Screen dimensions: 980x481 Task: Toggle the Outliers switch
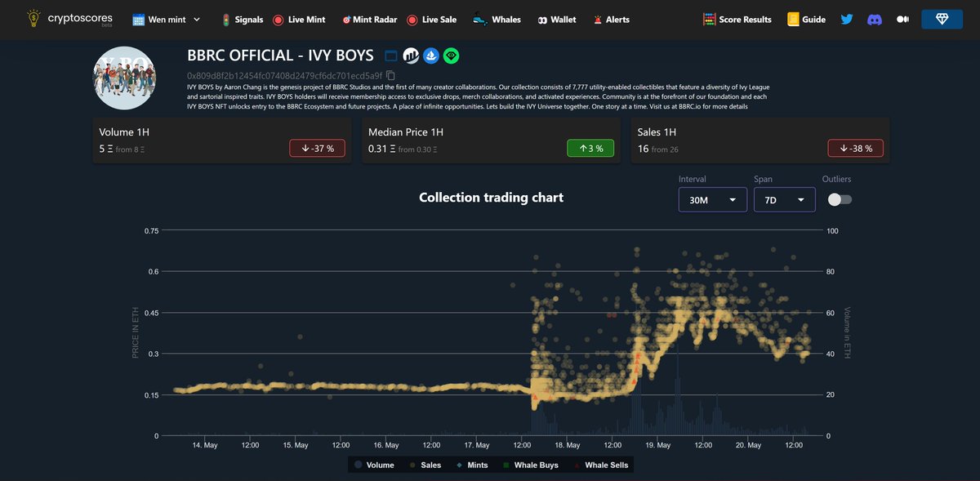(840, 199)
